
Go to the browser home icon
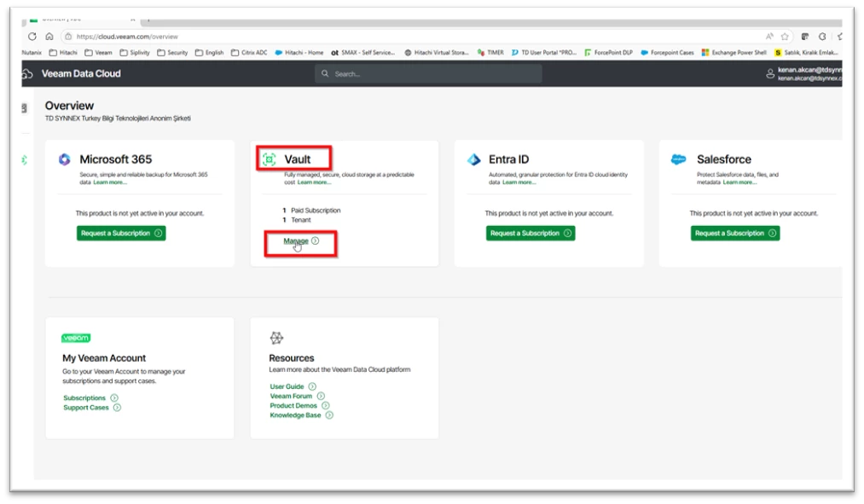tap(49, 37)
